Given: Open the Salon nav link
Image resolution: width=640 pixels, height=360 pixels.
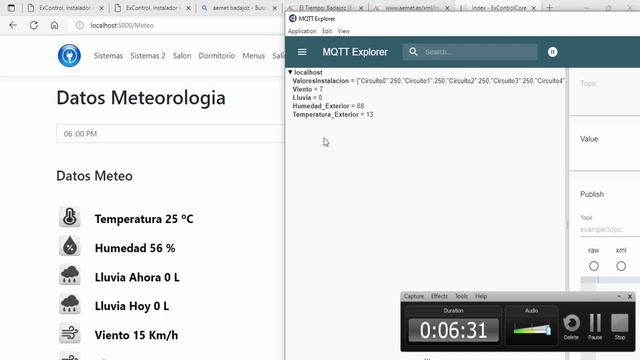Looking at the screenshot, I should (182, 56).
